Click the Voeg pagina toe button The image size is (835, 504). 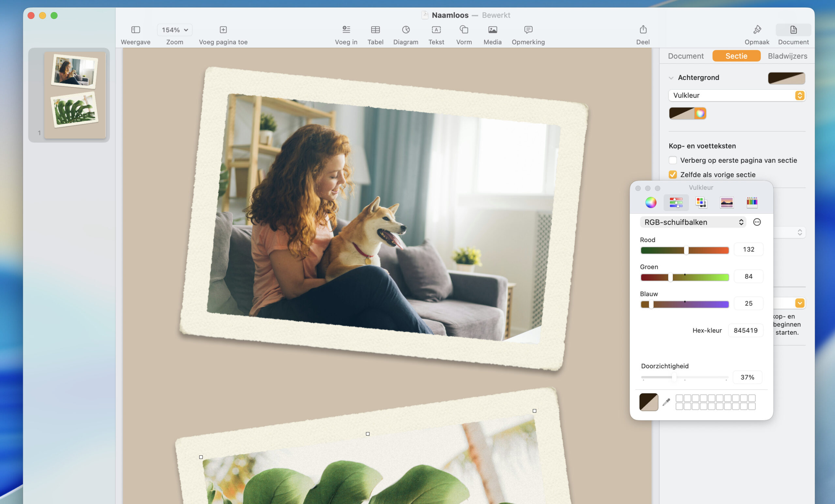click(x=223, y=30)
